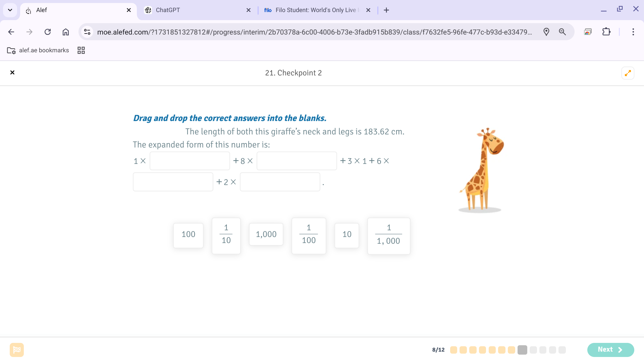This screenshot has height=362, width=644.
Task: Open the apps grid icon in bookmarks bar
Action: coord(81,50)
